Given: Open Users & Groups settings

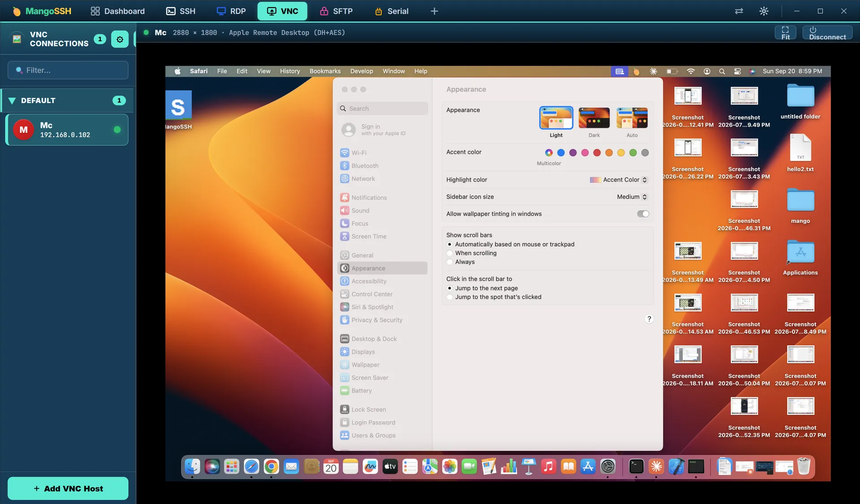Looking at the screenshot, I should click(383, 436).
